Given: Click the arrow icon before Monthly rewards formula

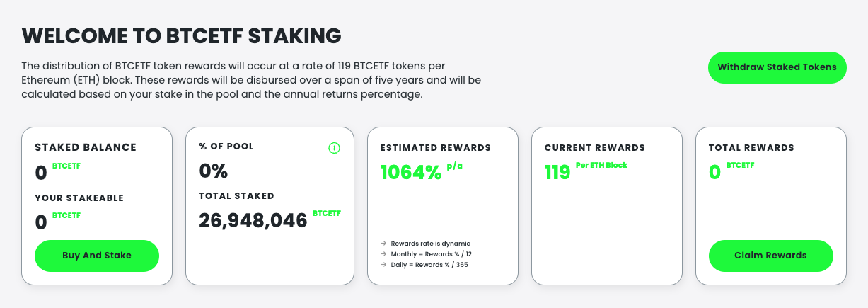Looking at the screenshot, I should 383,254.
